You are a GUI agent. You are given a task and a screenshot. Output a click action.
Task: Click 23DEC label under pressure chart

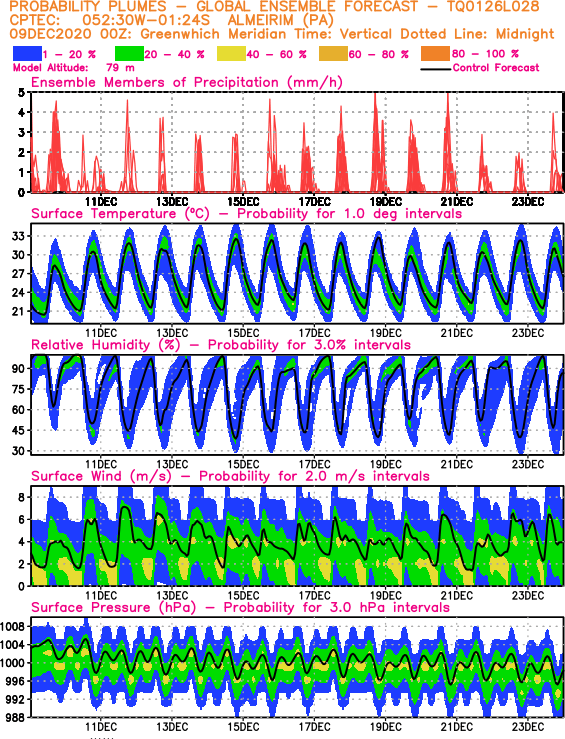[x=528, y=726]
